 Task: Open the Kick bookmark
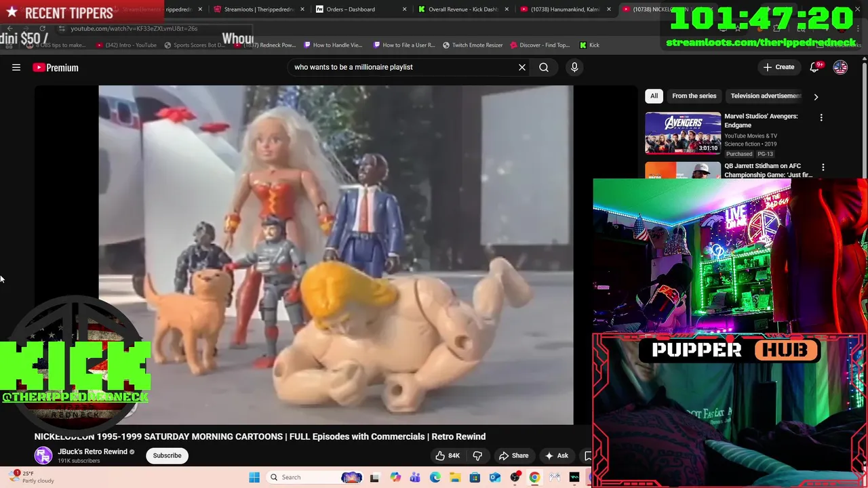click(x=589, y=45)
